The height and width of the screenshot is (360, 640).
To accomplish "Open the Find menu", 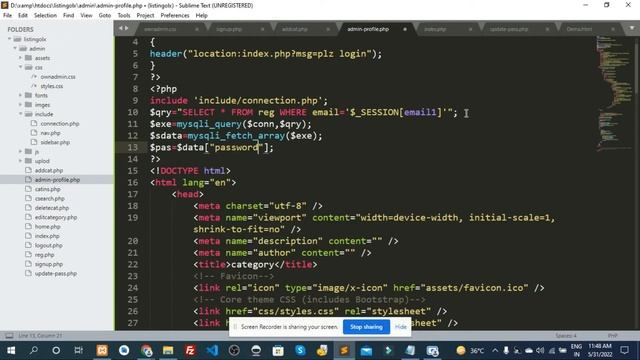I will coord(69,16).
